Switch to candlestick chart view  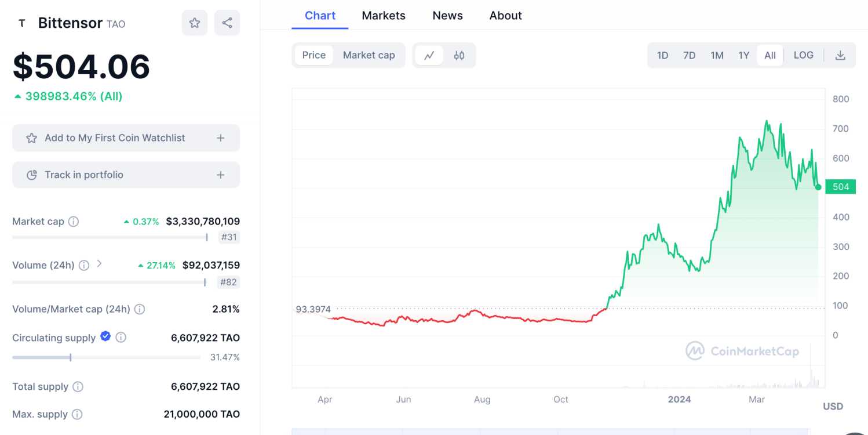[x=459, y=55]
